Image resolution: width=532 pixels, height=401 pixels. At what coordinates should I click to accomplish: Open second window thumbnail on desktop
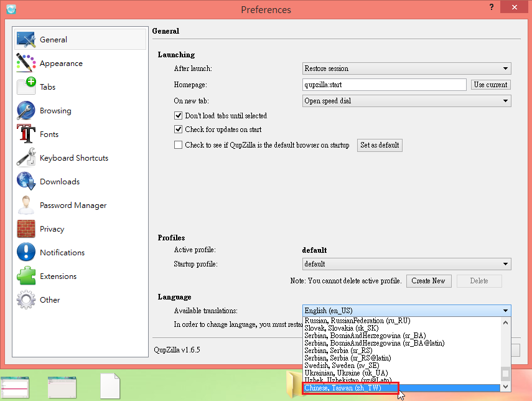click(62, 387)
